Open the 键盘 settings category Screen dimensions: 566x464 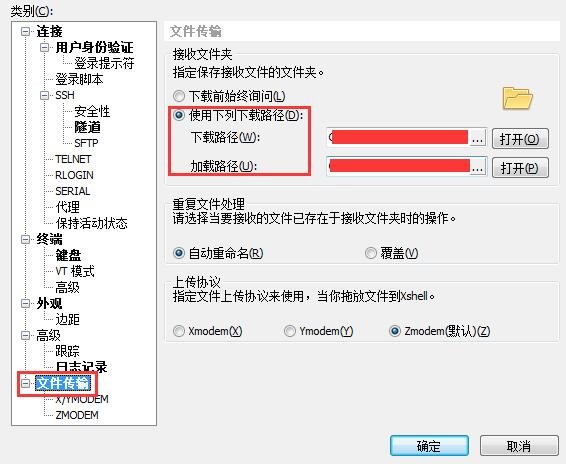click(x=68, y=255)
